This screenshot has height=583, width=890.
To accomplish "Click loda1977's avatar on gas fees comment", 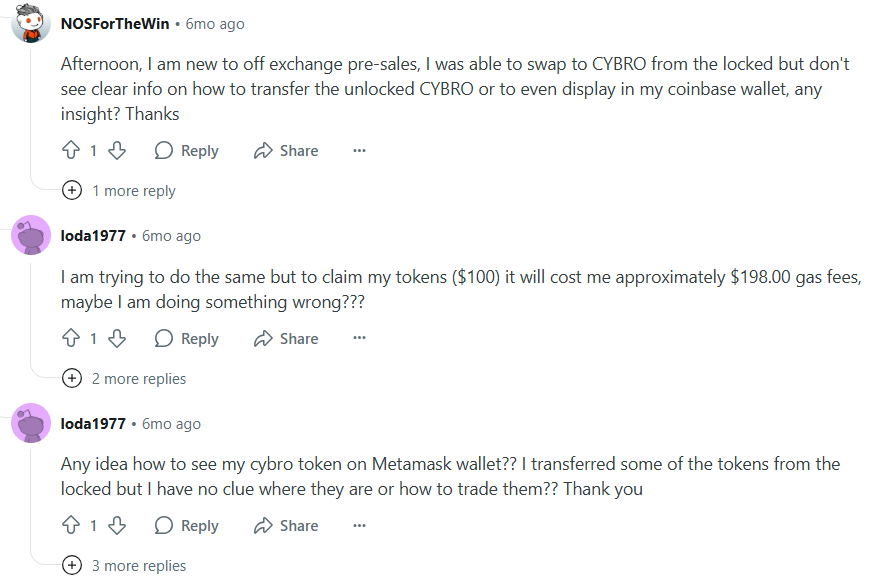I will pyautogui.click(x=31, y=236).
